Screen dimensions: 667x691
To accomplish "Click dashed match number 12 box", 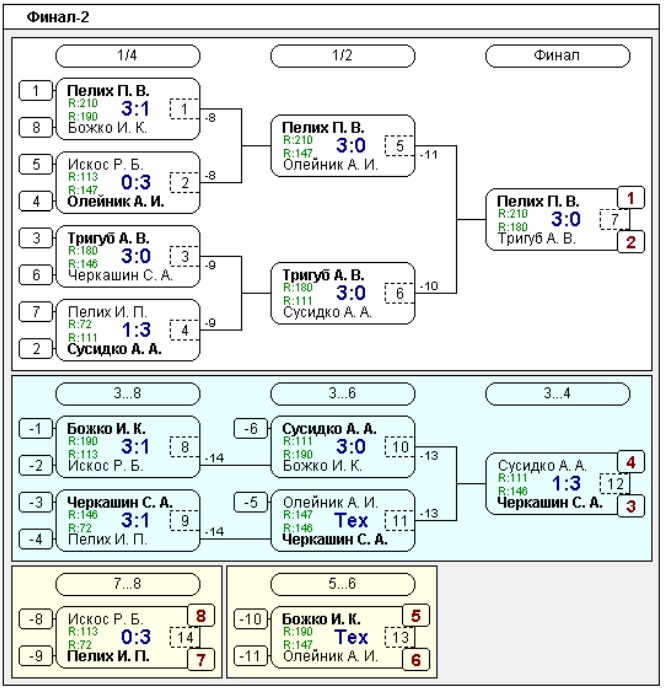I will (x=614, y=484).
